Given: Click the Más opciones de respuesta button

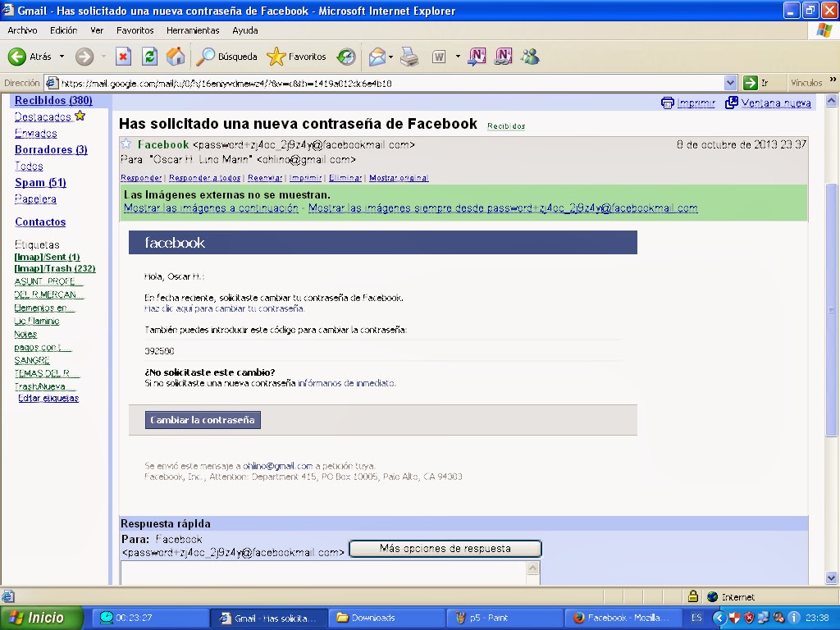Looking at the screenshot, I should click(445, 549).
